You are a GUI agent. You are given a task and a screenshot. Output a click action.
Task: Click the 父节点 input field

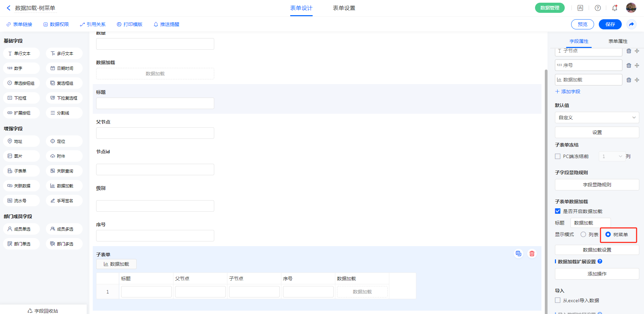tap(155, 133)
